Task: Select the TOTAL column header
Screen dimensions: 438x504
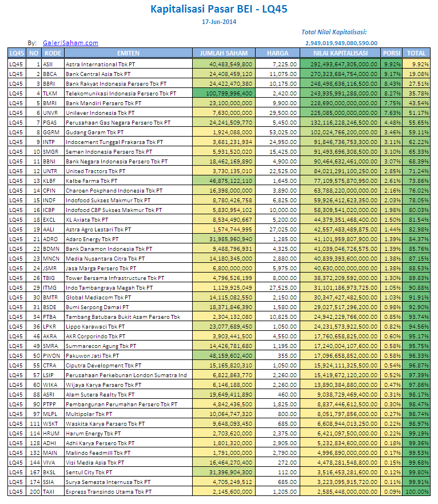Action: (416, 53)
